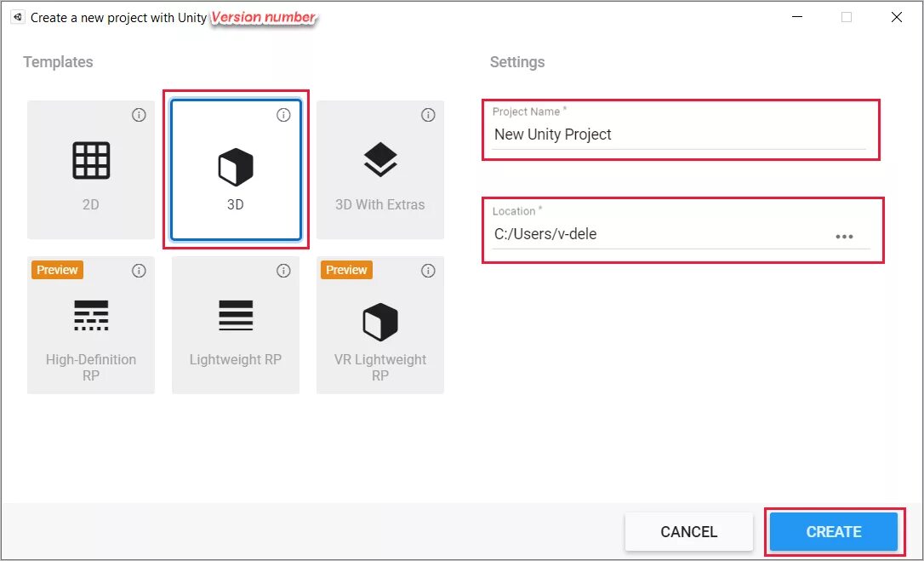Select the High-Definition RP template
924x561 pixels.
pos(91,325)
